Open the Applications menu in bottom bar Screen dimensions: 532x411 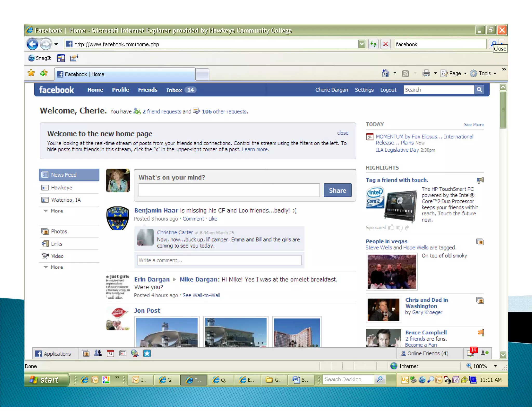click(x=53, y=354)
